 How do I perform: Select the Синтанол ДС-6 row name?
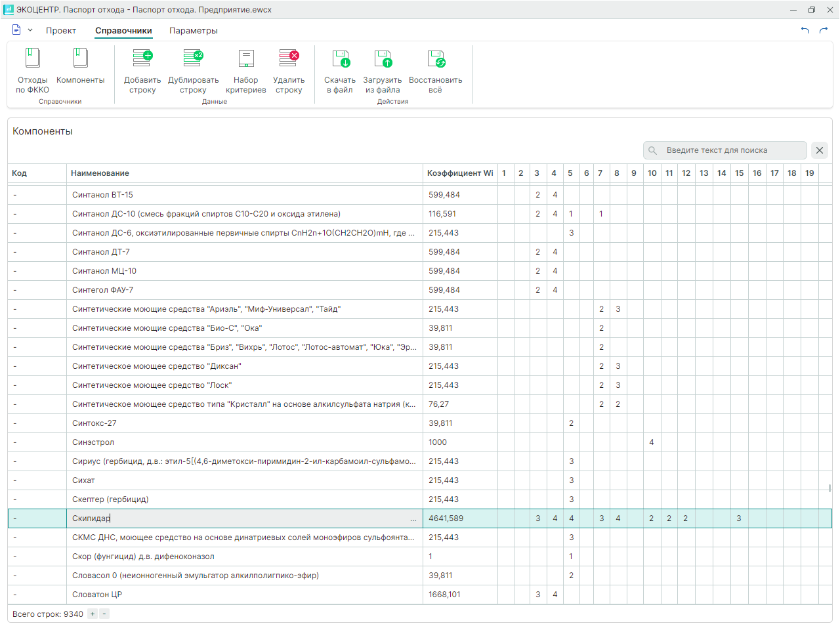(243, 233)
